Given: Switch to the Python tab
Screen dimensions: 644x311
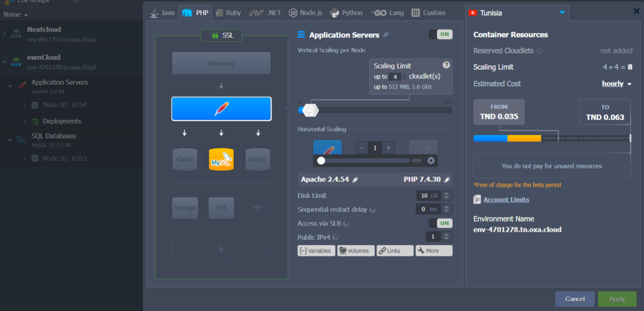Looking at the screenshot, I should [x=346, y=13].
